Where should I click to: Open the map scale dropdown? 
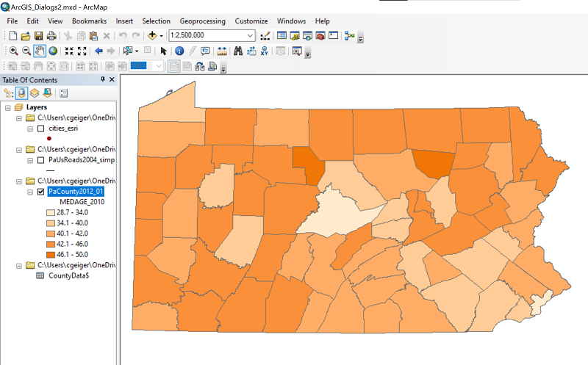(x=250, y=35)
